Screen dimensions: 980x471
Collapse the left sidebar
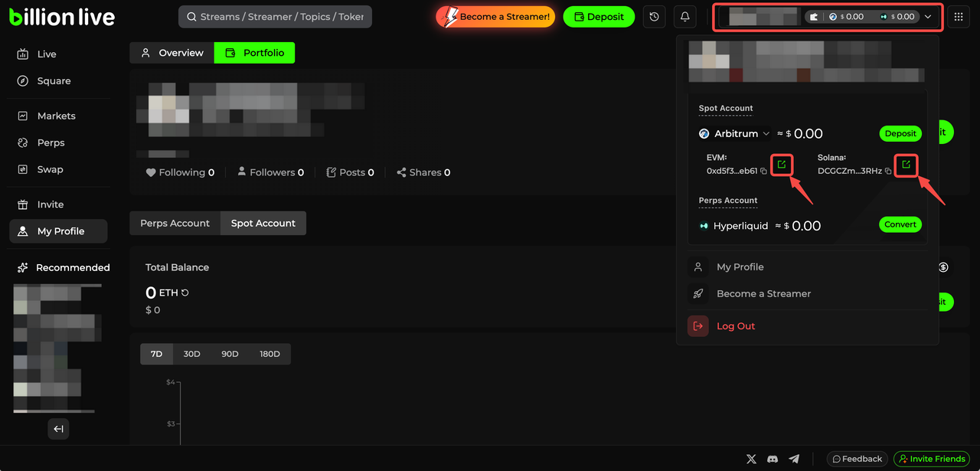click(x=58, y=429)
